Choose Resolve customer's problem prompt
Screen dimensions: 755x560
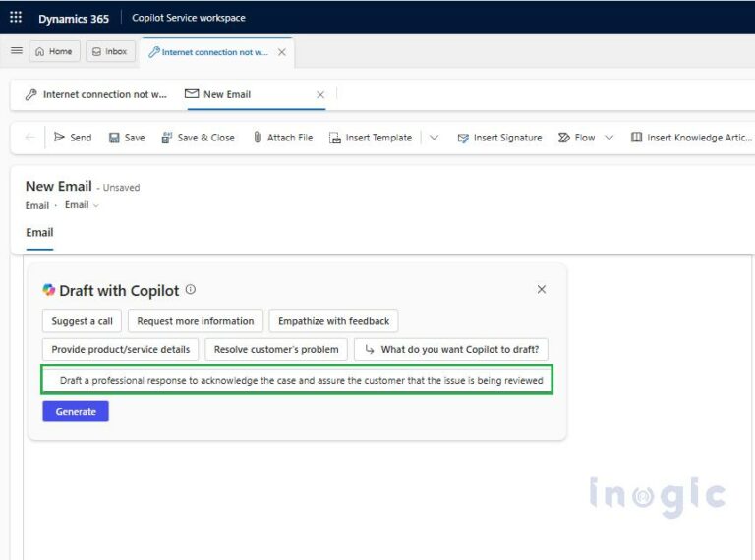pyautogui.click(x=276, y=350)
